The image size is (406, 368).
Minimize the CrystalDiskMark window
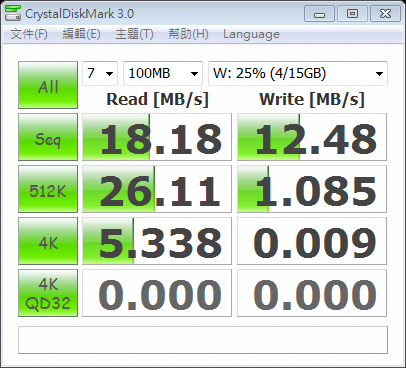click(x=319, y=14)
